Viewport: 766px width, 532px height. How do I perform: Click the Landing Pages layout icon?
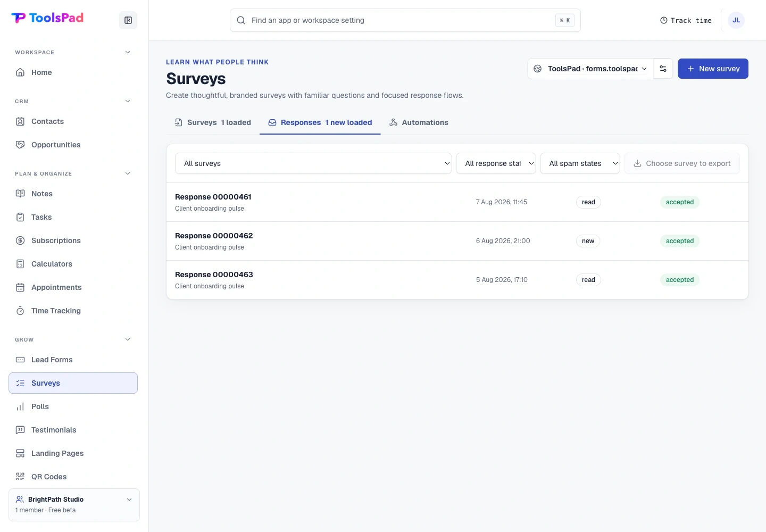coord(20,453)
